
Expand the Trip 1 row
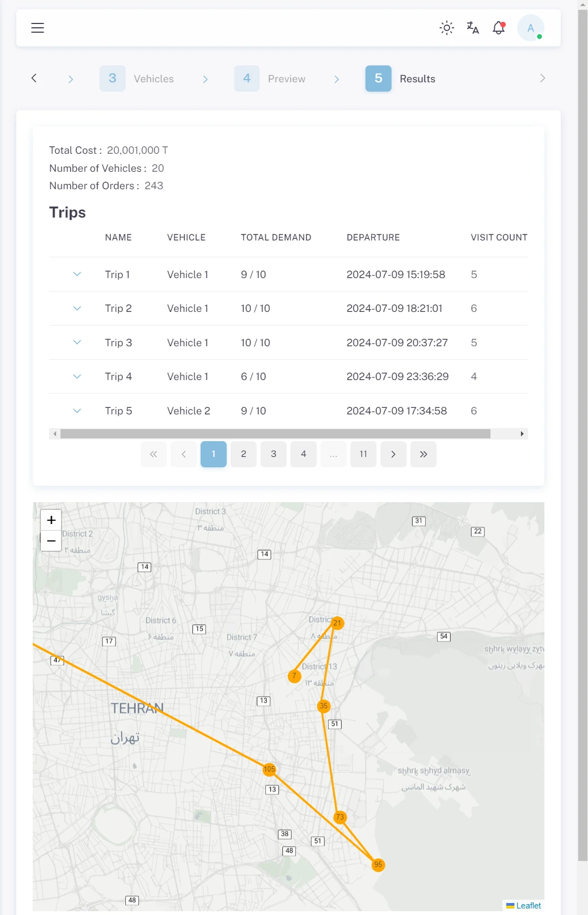tap(77, 274)
